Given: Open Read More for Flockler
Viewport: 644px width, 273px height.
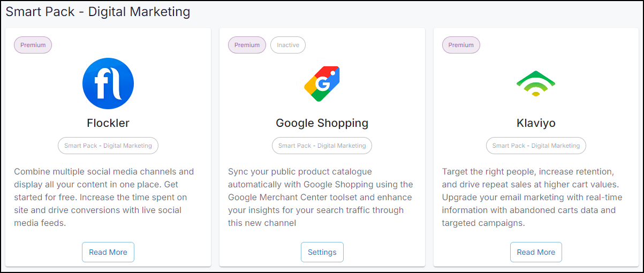Looking at the screenshot, I should pyautogui.click(x=108, y=252).
